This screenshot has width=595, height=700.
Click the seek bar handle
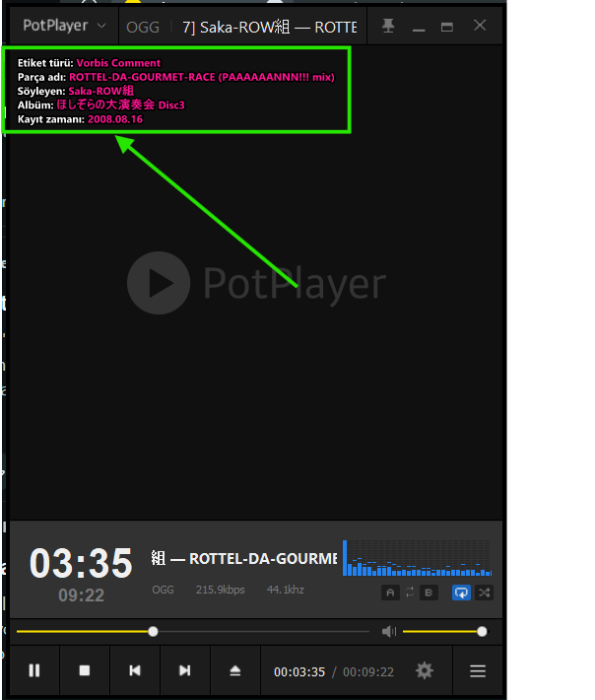(x=153, y=632)
